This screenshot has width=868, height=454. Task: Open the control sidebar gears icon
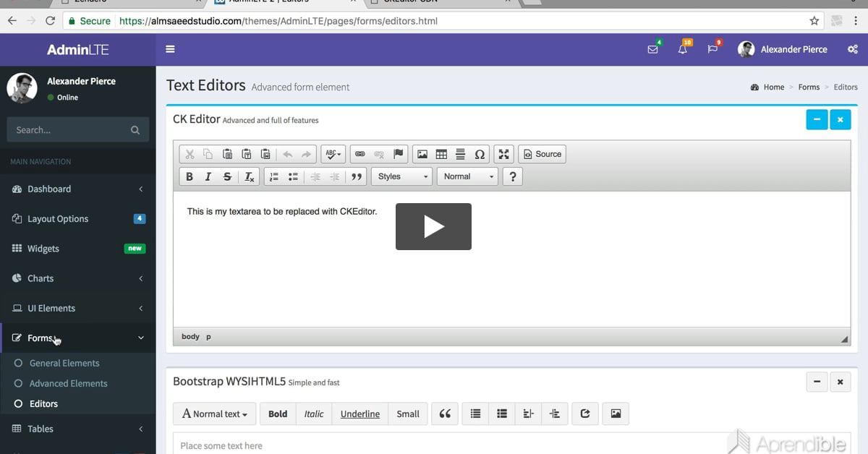(853, 49)
